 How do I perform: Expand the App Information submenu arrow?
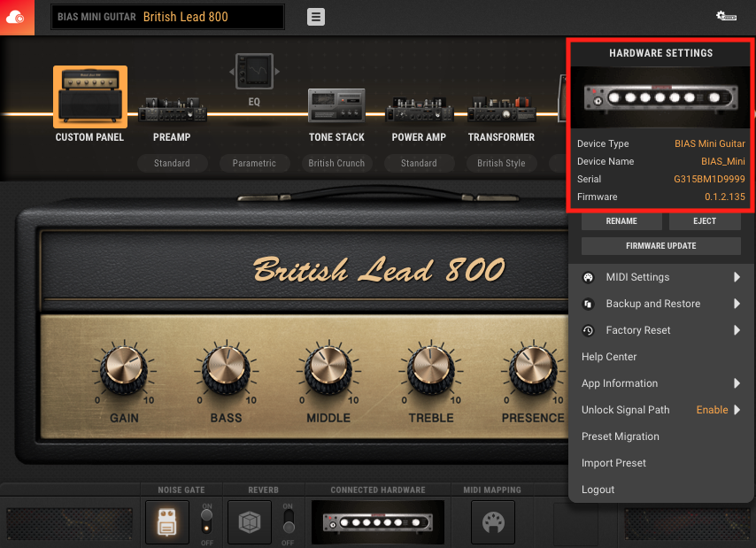pos(737,383)
